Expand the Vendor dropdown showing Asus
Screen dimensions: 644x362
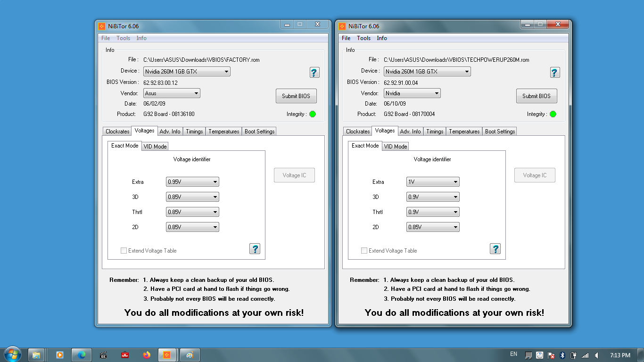pyautogui.click(x=172, y=93)
